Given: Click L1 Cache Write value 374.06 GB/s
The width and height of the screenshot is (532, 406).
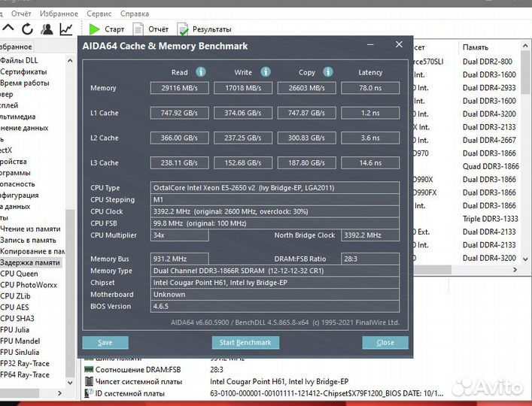Looking at the screenshot, I should (243, 113).
